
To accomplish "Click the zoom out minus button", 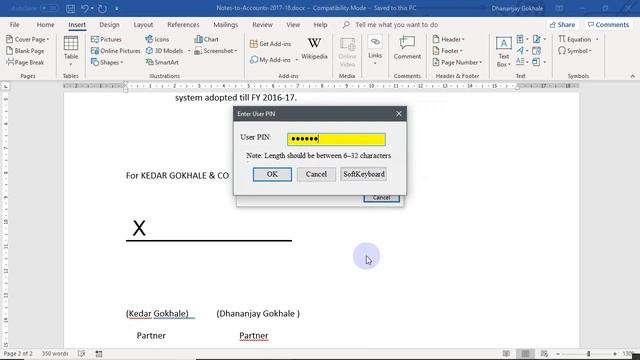I will (x=558, y=353).
